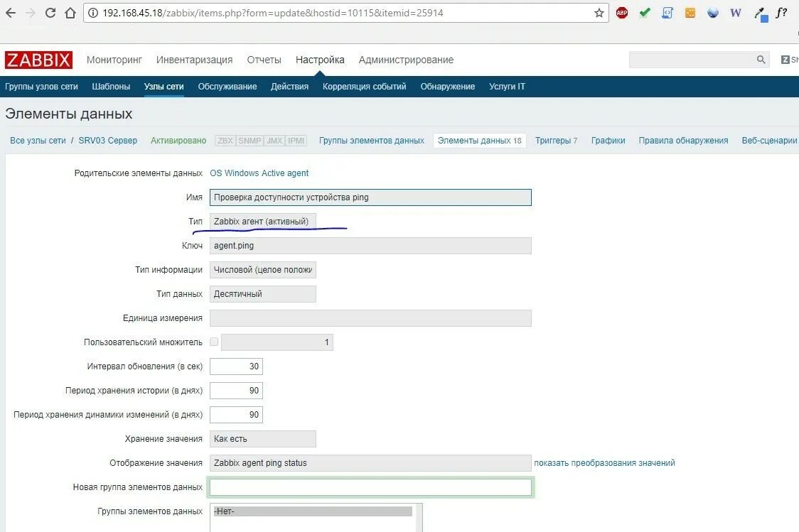Click the Новая группа элементов данных field

pos(370,487)
